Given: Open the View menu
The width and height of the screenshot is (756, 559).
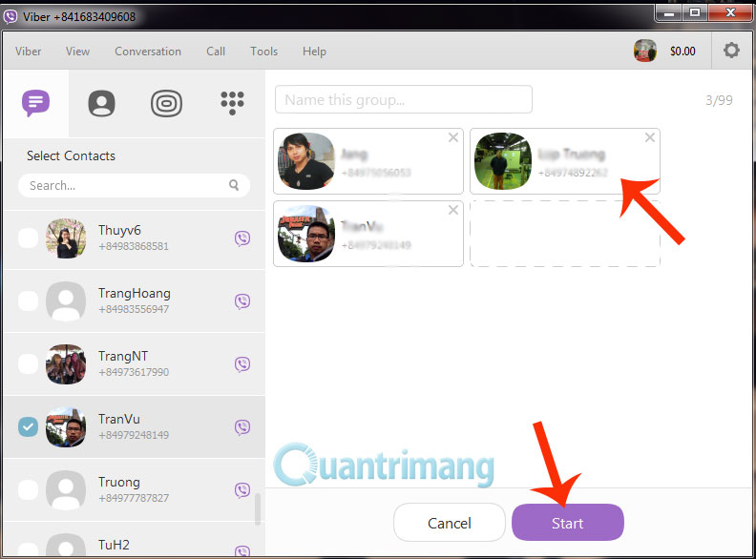Looking at the screenshot, I should coord(77,52).
